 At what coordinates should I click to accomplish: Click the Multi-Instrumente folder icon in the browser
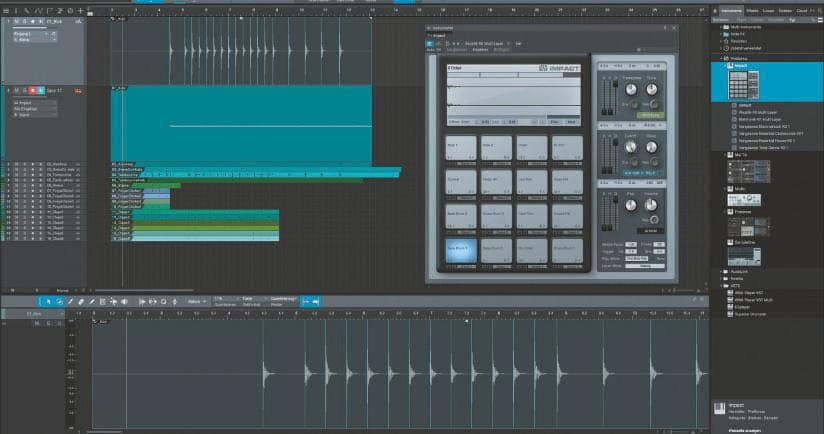coord(726,27)
